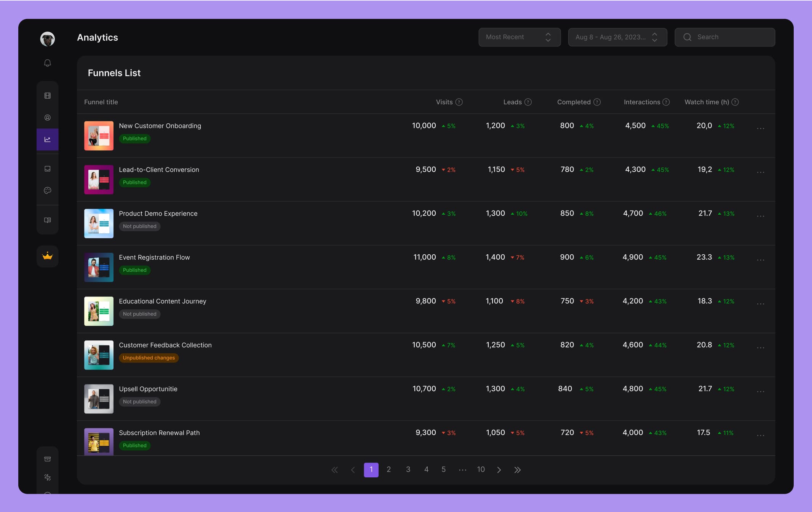Open the archive box icon near sidebar bottom
Viewport: 812px width, 512px height.
47,459
